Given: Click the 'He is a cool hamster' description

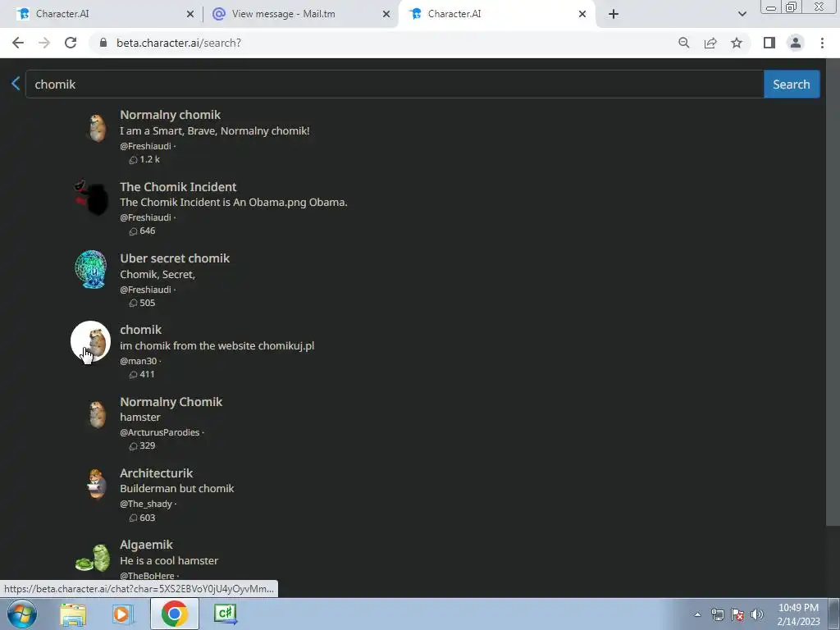Looking at the screenshot, I should tap(169, 561).
